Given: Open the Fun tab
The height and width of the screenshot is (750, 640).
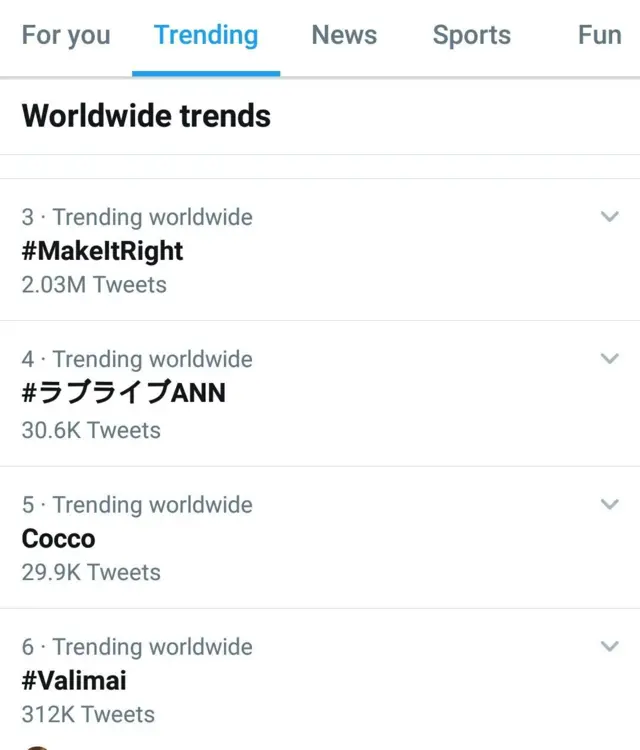Looking at the screenshot, I should click(599, 35).
